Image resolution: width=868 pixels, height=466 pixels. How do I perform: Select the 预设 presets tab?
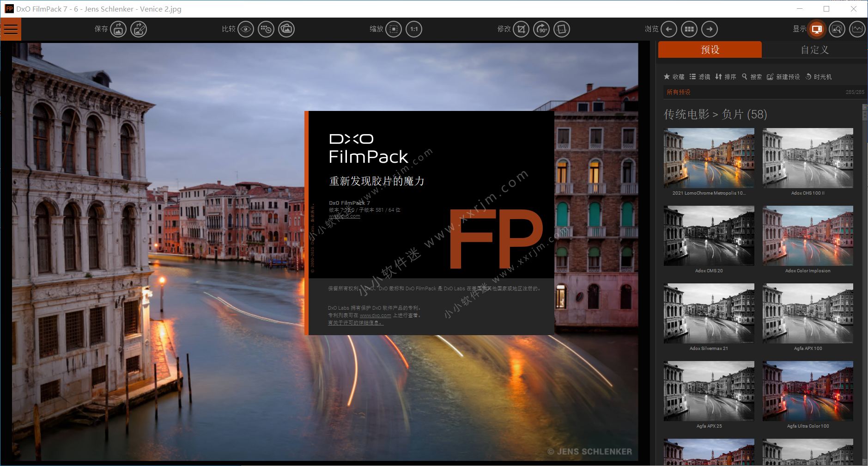pos(710,49)
